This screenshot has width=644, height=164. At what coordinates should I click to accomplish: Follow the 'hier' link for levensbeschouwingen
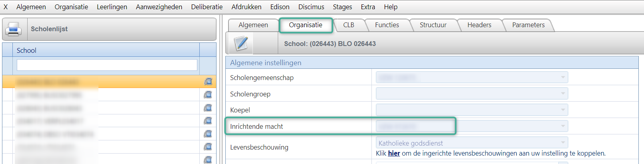(x=394, y=153)
